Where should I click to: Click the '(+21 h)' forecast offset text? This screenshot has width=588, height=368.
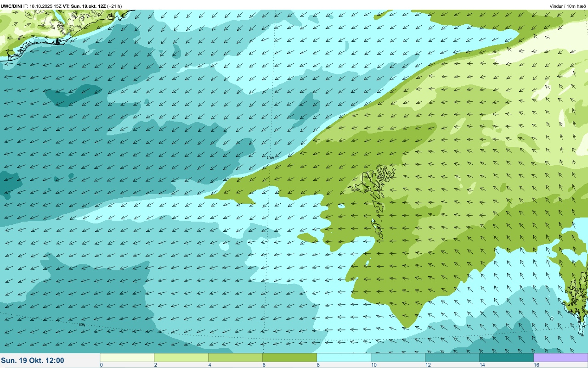114,6
